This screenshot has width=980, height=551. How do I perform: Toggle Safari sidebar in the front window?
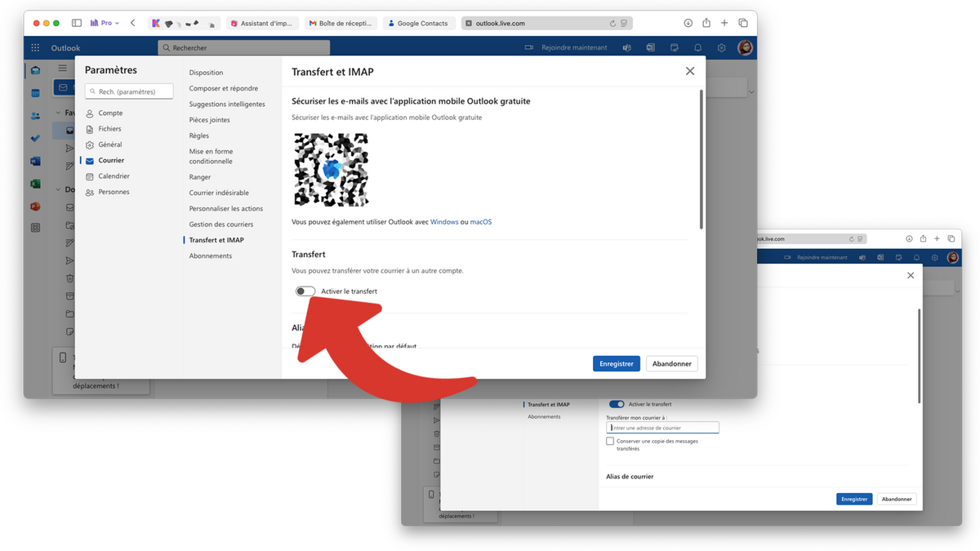pos(77,23)
